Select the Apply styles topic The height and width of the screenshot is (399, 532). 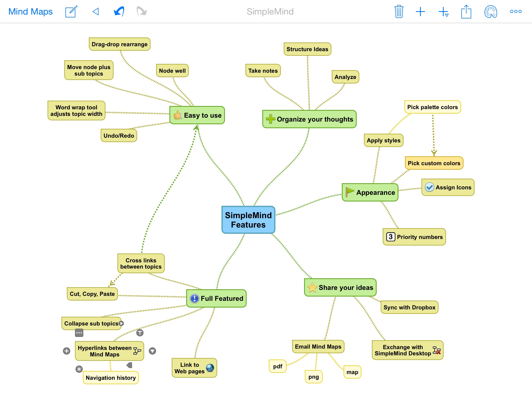tap(383, 140)
